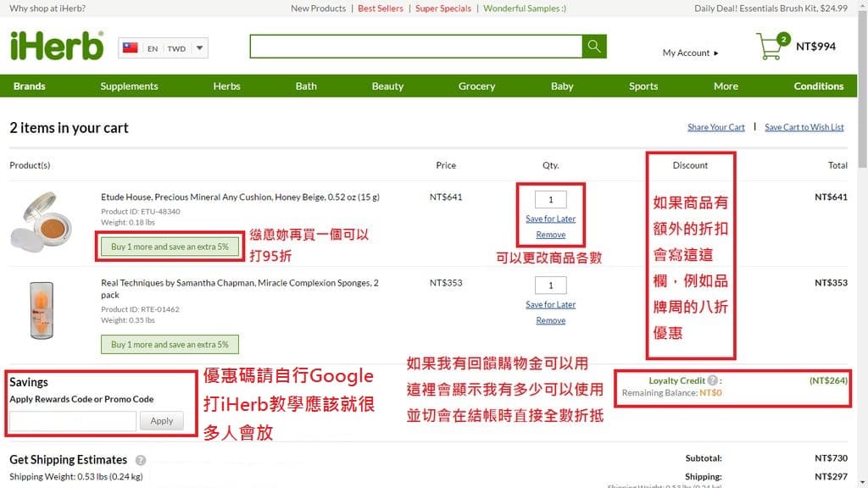Open the Sports category
The width and height of the screenshot is (868, 488).
[643, 86]
